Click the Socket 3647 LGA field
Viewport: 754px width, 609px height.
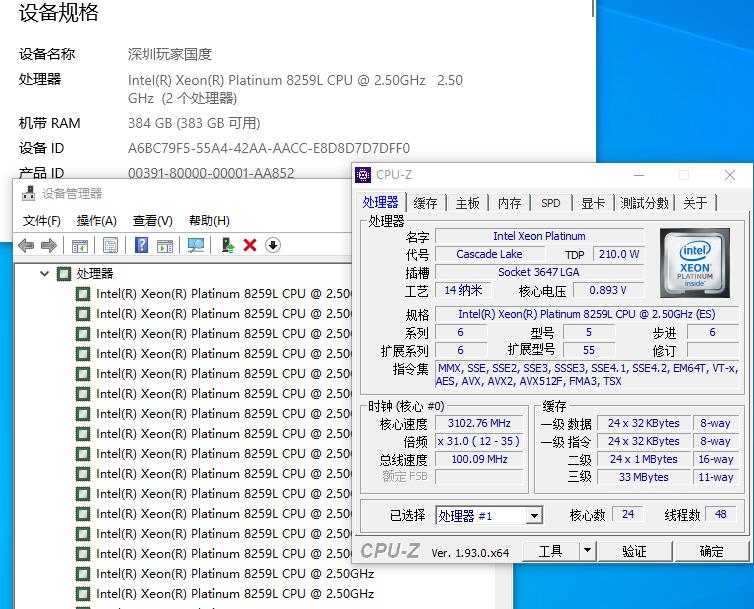(x=540, y=272)
